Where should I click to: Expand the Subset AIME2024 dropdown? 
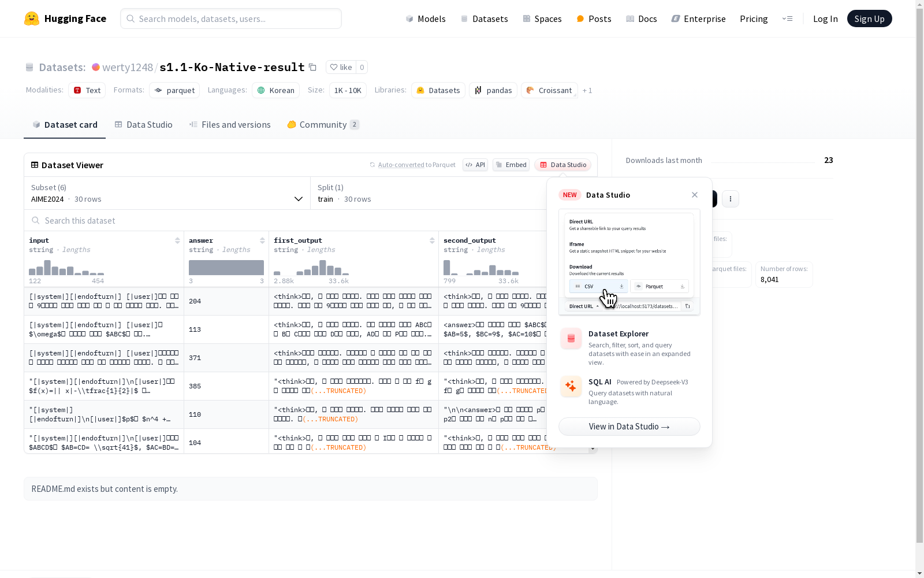[167, 193]
